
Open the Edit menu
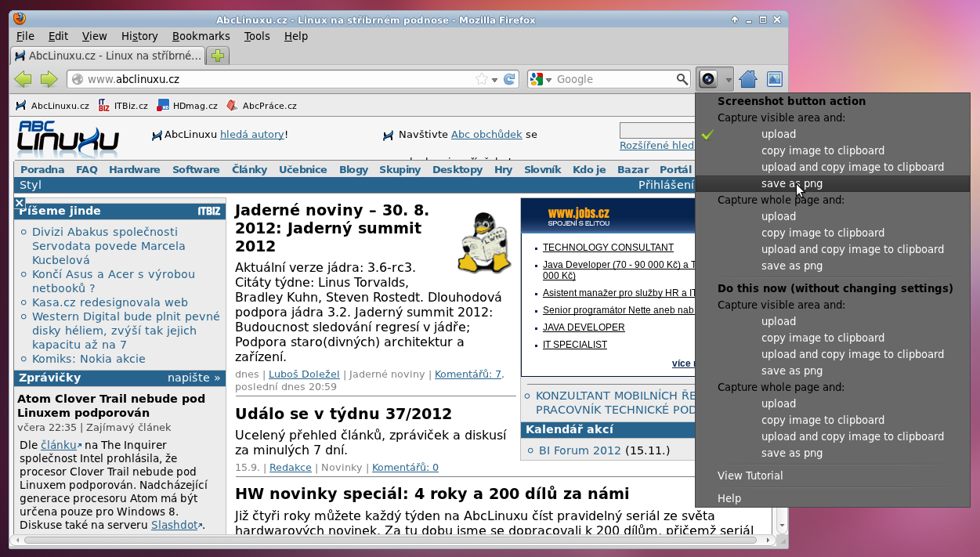[x=58, y=36]
